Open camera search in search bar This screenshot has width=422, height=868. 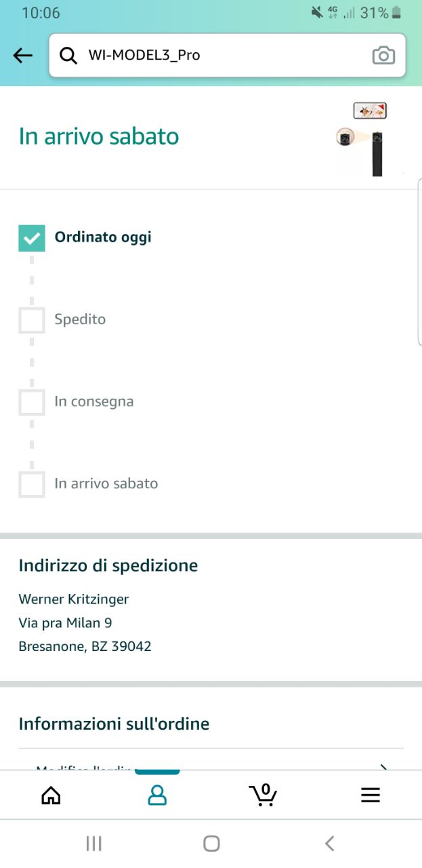click(x=383, y=56)
